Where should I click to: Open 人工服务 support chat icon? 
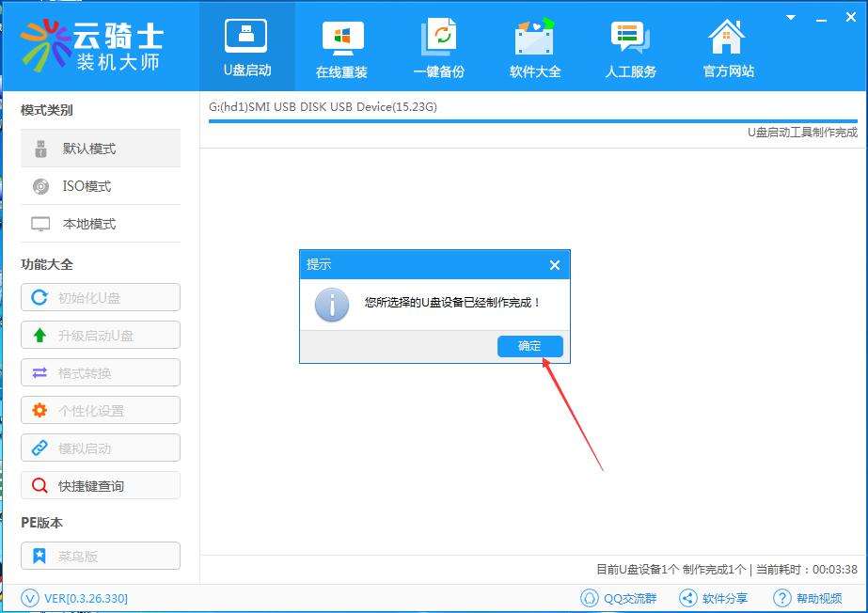click(x=630, y=47)
